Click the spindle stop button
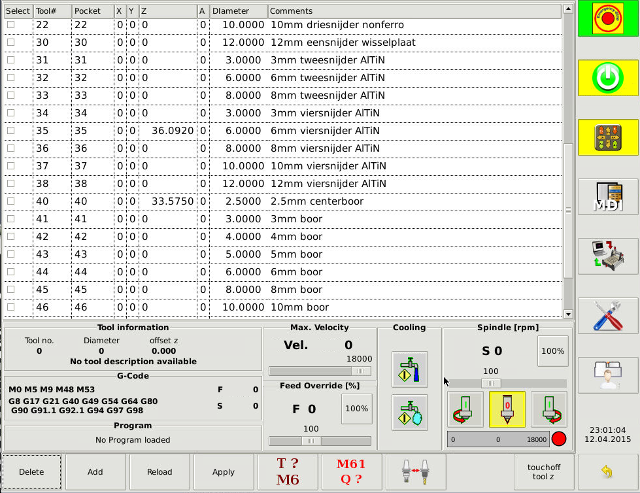The width and height of the screenshot is (640, 493). pyautogui.click(x=507, y=410)
